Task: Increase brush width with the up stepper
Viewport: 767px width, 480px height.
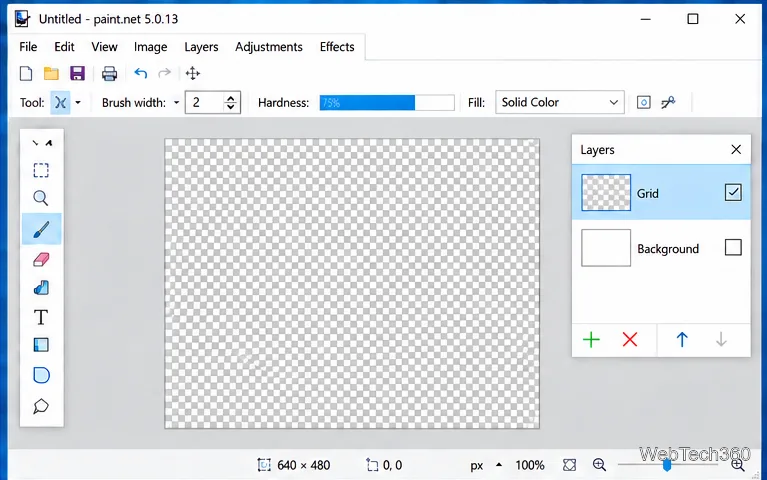Action: click(230, 98)
